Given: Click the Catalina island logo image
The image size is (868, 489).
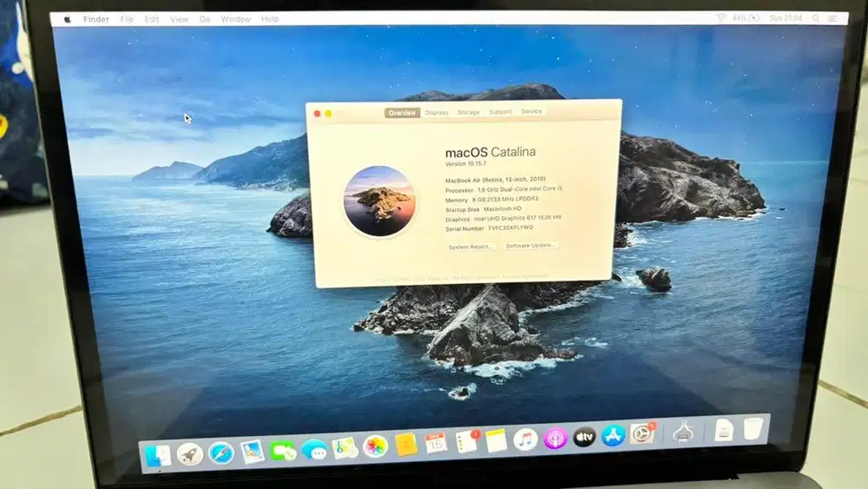Looking at the screenshot, I should pyautogui.click(x=380, y=201).
